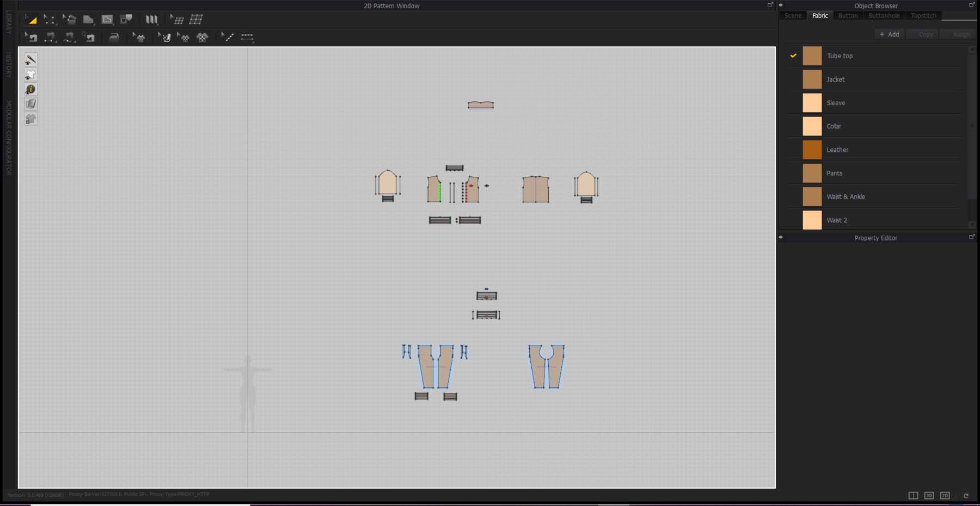Toggle the pattern info display button
Viewport: 980px width, 506px height.
tap(30, 89)
